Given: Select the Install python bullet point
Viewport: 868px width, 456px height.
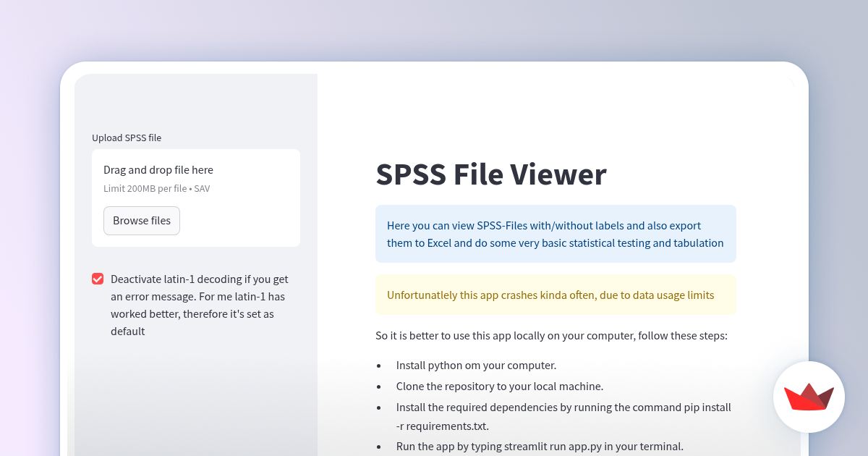Looking at the screenshot, I should [x=476, y=365].
